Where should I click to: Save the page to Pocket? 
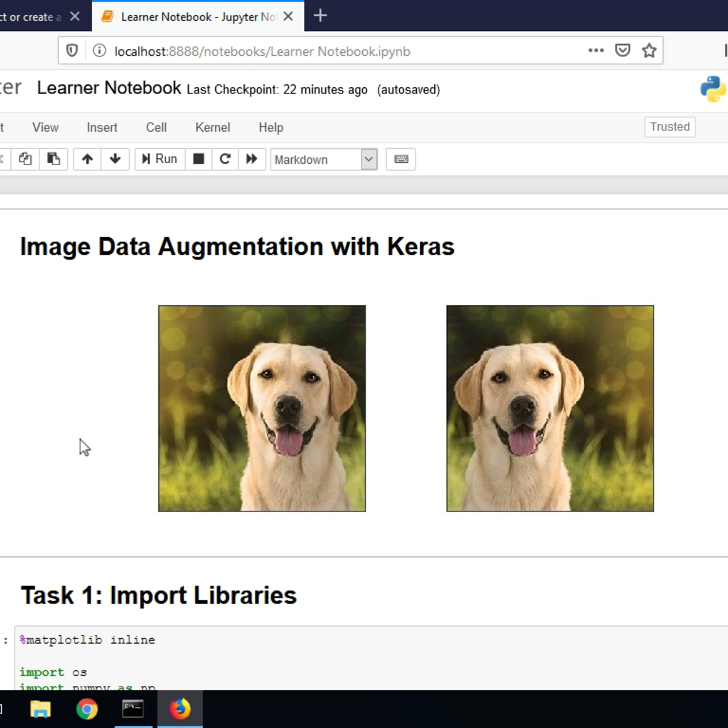pos(622,50)
